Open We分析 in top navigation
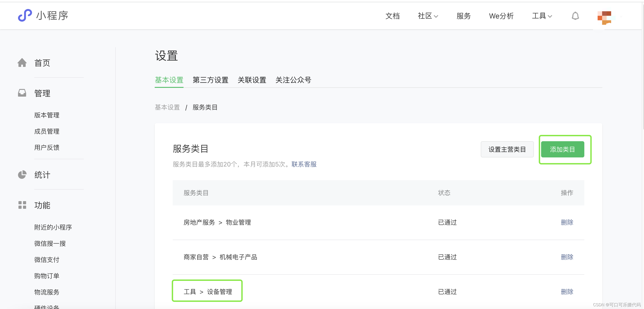The width and height of the screenshot is (644, 309). pyautogui.click(x=501, y=16)
